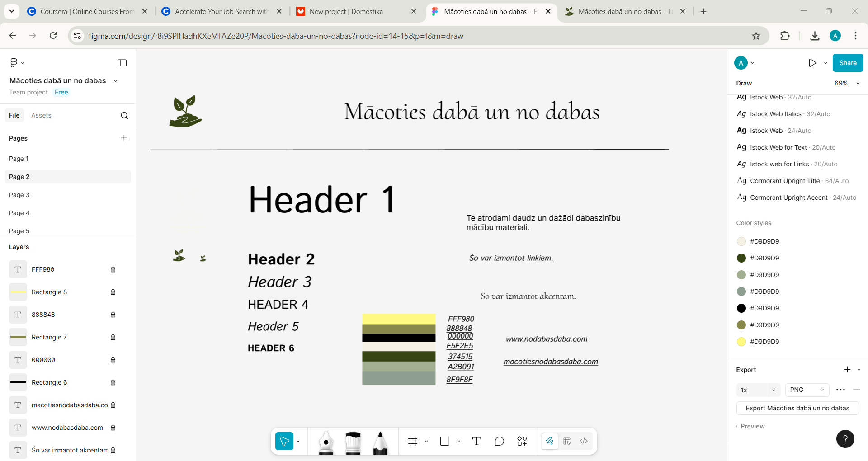
Task: Toggle lock on the FFF980 layer
Action: click(x=113, y=269)
